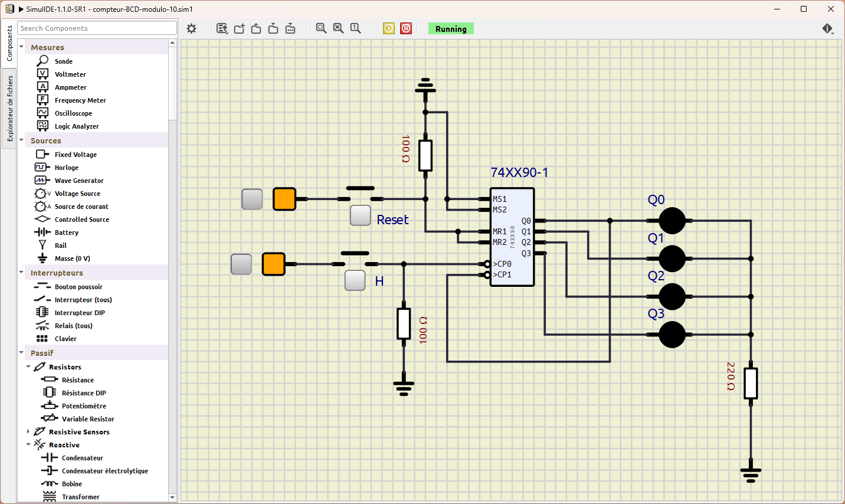Click the open circuit icon

coord(256,28)
